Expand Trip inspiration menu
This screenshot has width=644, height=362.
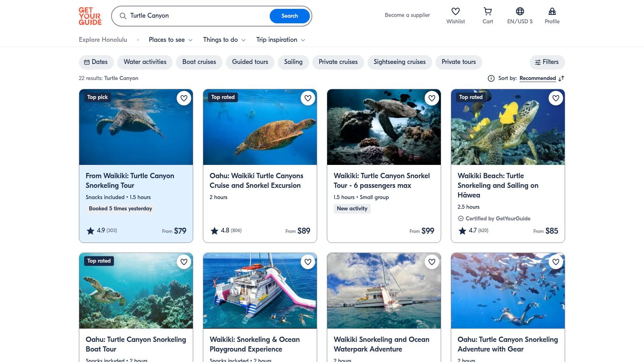click(x=281, y=40)
